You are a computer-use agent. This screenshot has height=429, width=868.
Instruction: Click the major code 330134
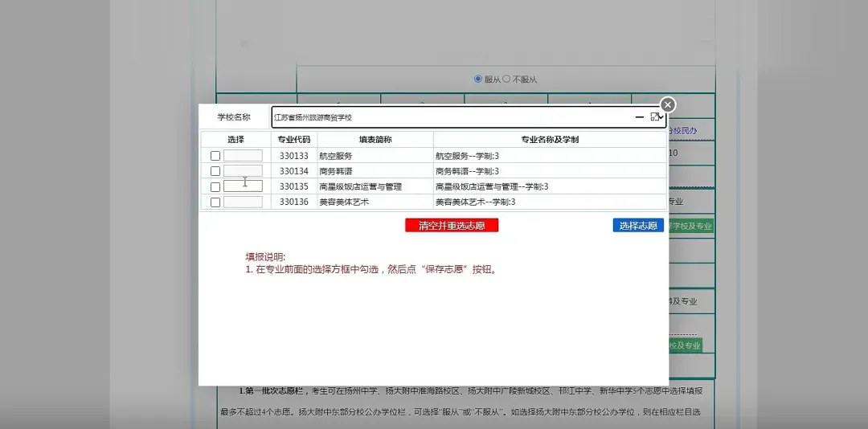[294, 172]
